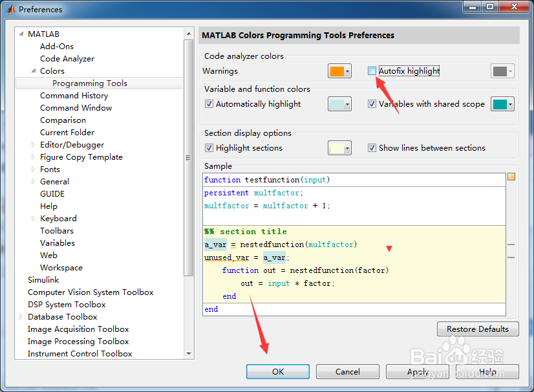Click tree scrollbar up arrow
Image resolution: width=534 pixels, height=392 pixels.
(189, 34)
